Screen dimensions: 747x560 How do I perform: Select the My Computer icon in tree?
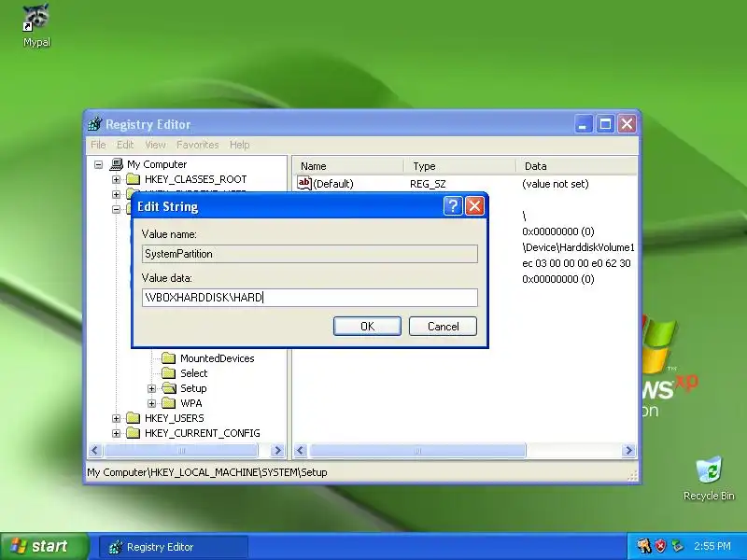pos(116,164)
